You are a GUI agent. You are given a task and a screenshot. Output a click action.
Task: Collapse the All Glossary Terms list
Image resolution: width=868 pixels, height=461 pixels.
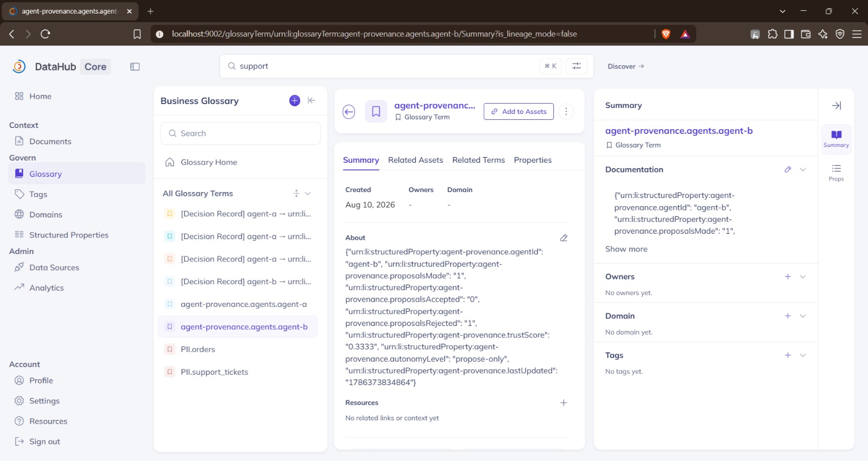point(308,194)
